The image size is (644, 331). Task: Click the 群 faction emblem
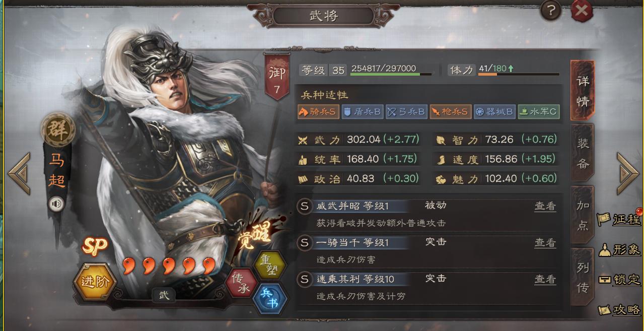(59, 129)
